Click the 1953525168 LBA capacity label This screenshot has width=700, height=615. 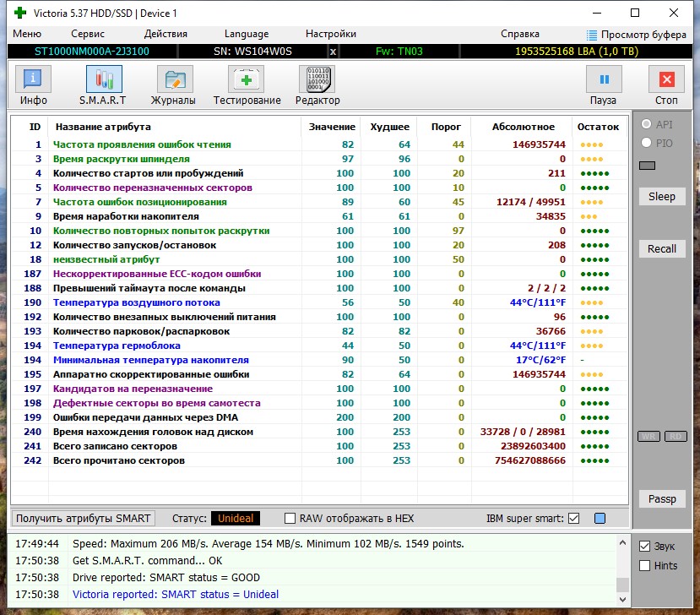click(577, 52)
